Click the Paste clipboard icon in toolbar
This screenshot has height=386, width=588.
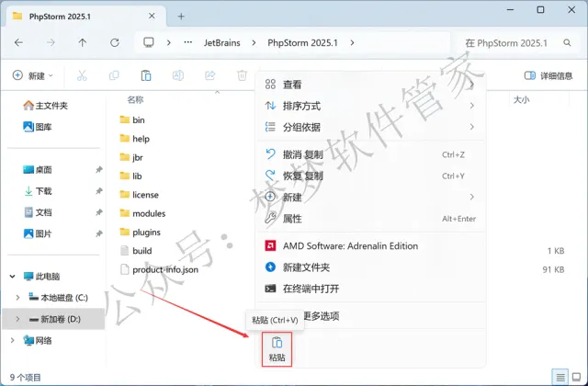coord(146,75)
